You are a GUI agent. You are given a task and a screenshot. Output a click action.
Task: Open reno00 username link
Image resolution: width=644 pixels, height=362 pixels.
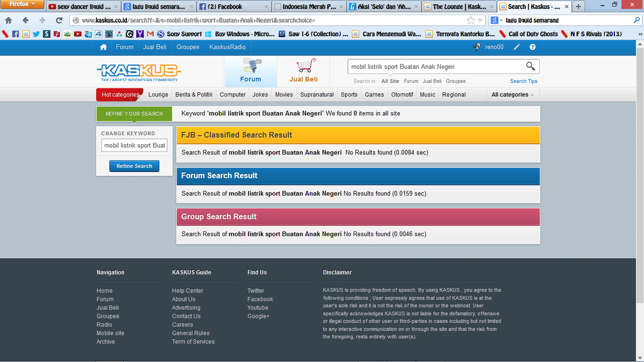click(494, 47)
